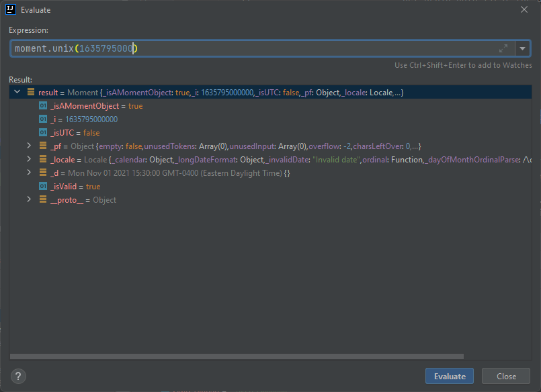Expand the _d date node
Screen dimensions: 541x392
[28, 173]
